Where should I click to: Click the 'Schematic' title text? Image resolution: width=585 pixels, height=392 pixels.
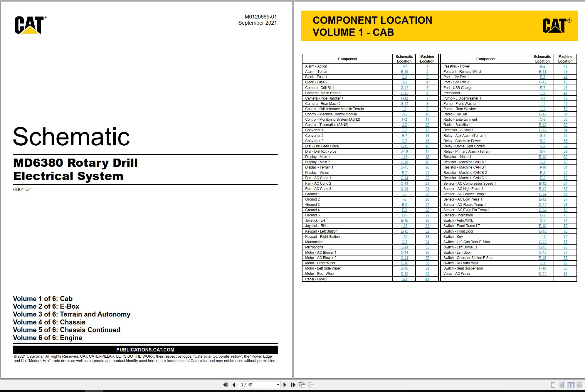pyautogui.click(x=71, y=137)
